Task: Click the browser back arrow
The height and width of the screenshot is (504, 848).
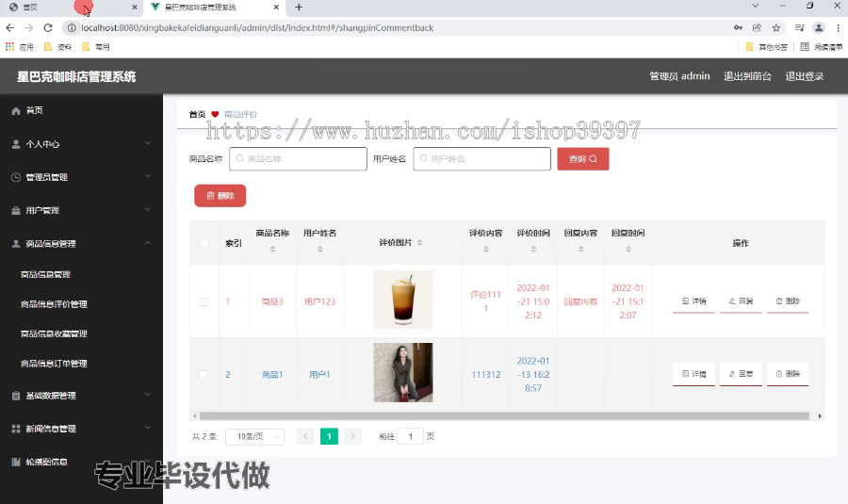Action: (10, 27)
